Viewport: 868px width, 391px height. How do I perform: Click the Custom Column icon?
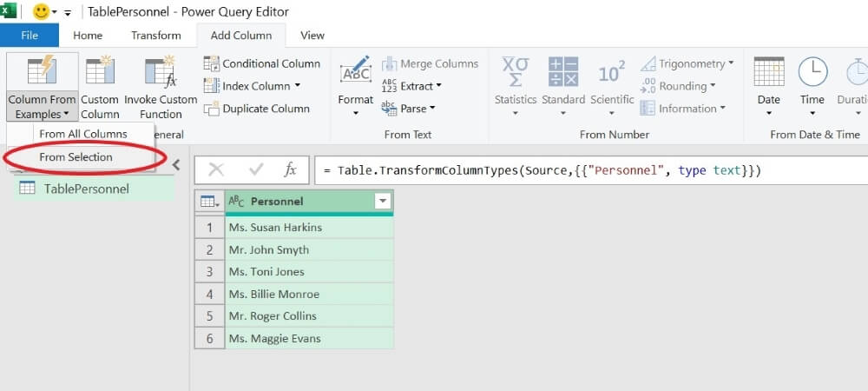click(100, 70)
